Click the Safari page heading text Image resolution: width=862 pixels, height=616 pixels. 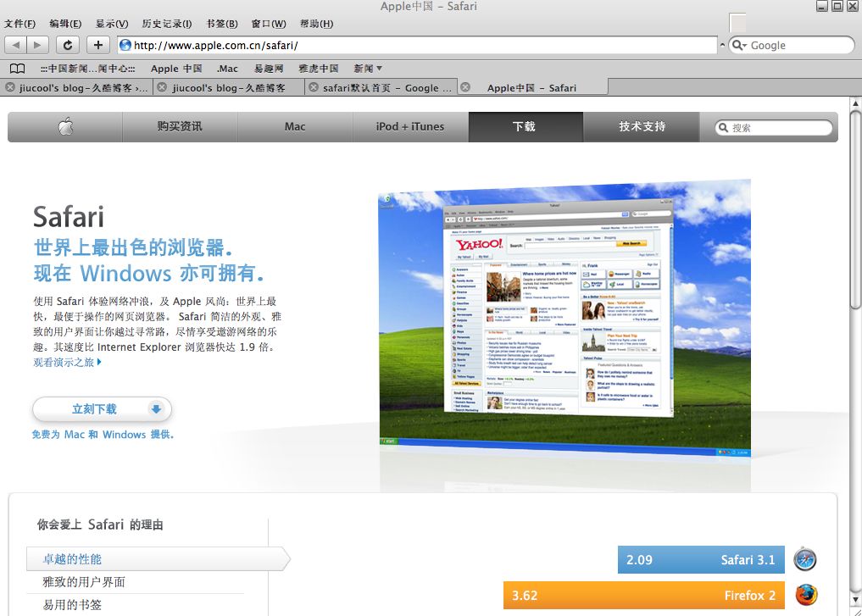pyautogui.click(x=69, y=217)
